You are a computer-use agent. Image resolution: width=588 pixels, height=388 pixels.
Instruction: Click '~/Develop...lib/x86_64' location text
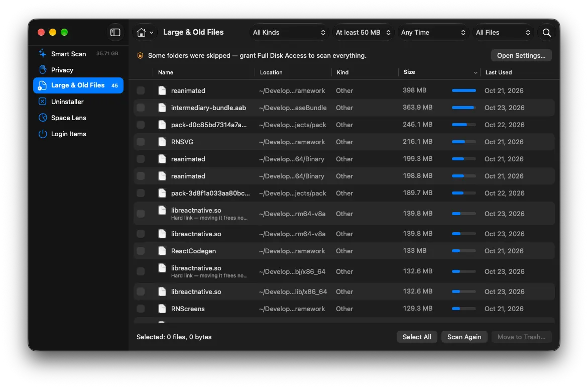(293, 292)
